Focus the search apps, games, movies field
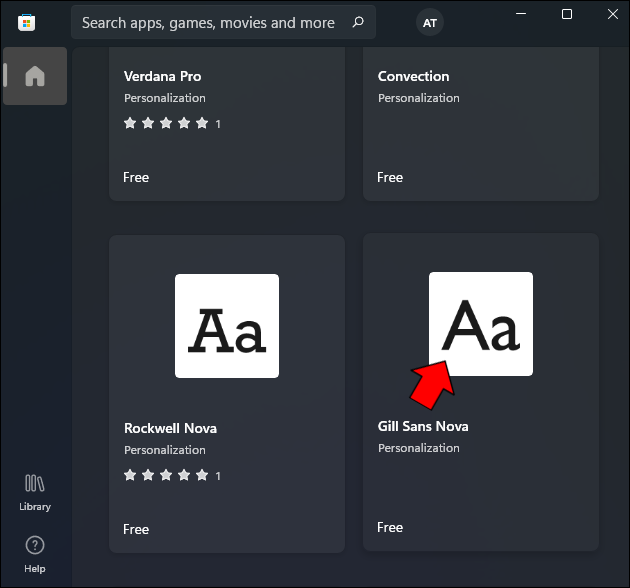The image size is (630, 588). 208,22
